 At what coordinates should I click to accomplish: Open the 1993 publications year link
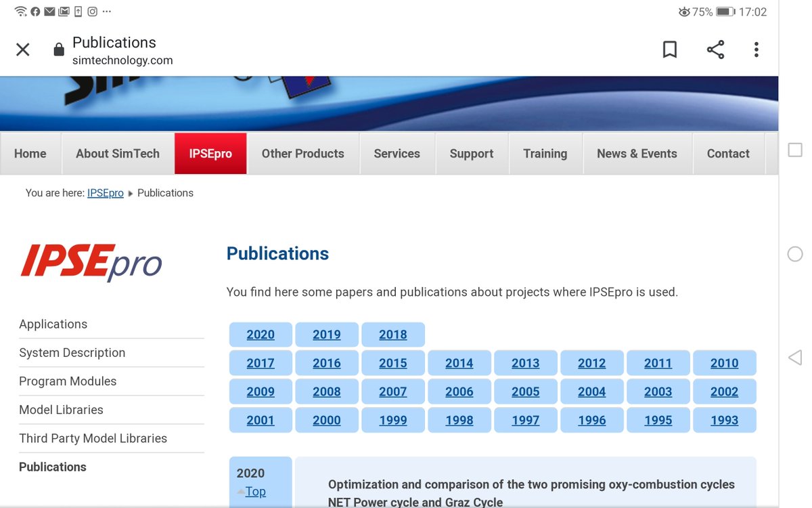(x=724, y=420)
